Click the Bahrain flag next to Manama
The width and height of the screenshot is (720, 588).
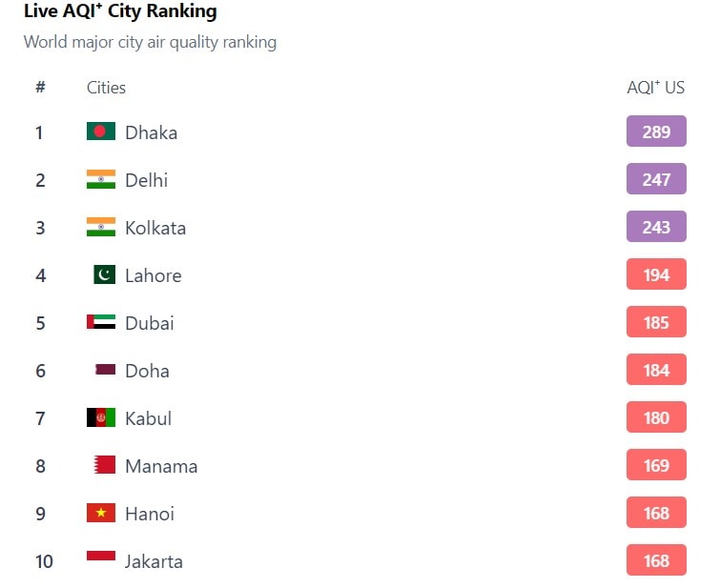104,465
